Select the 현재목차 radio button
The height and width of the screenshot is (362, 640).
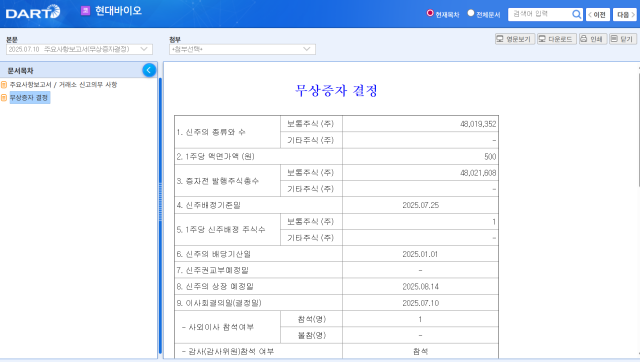(430, 13)
